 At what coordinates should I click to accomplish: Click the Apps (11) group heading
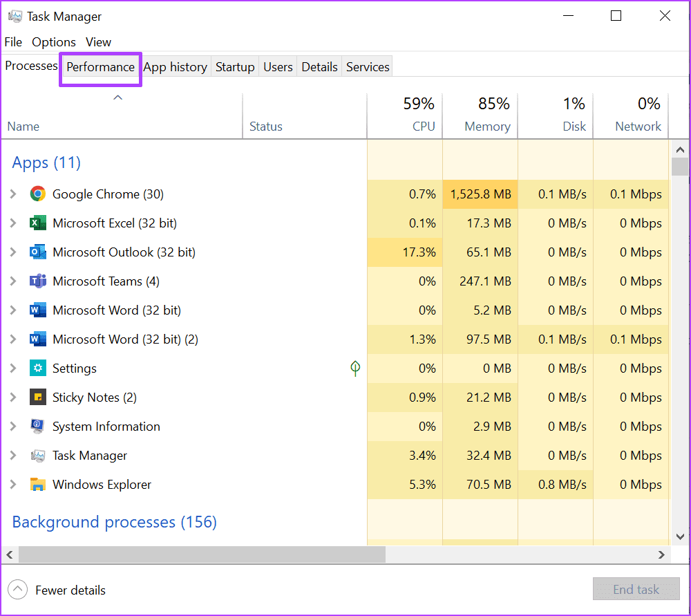(x=46, y=162)
